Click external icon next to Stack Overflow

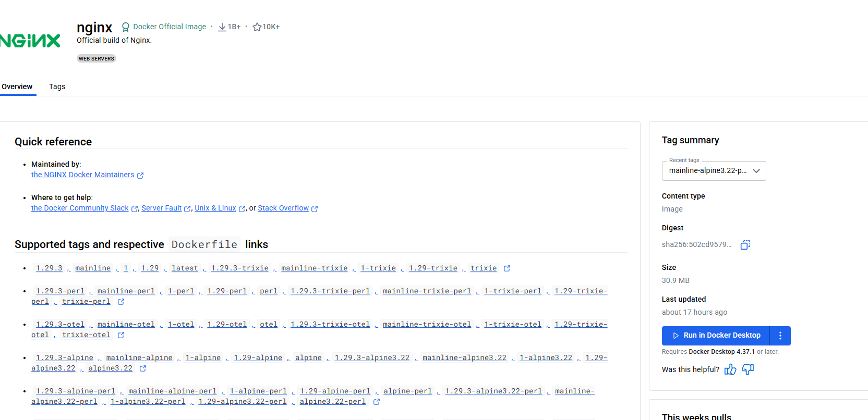(x=315, y=209)
